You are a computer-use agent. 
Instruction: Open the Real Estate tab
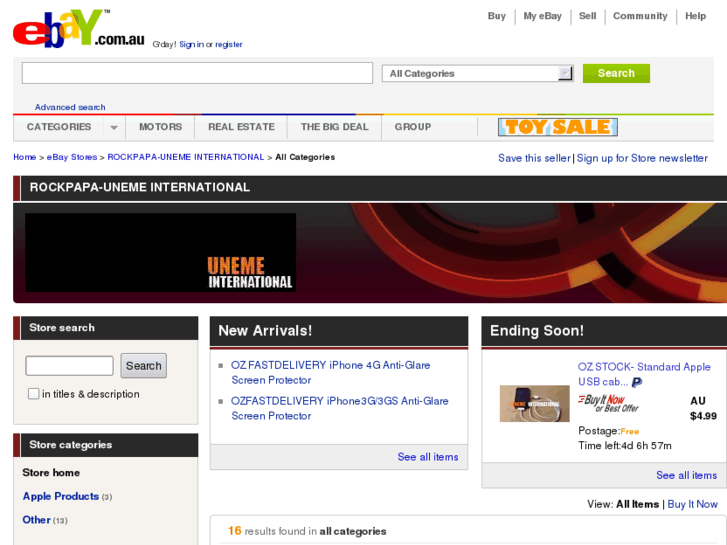point(241,127)
